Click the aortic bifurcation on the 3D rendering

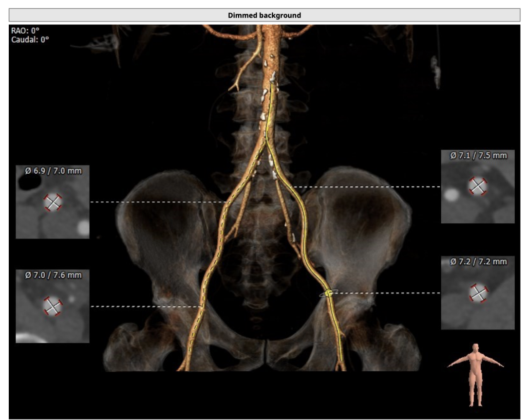[x=267, y=141]
